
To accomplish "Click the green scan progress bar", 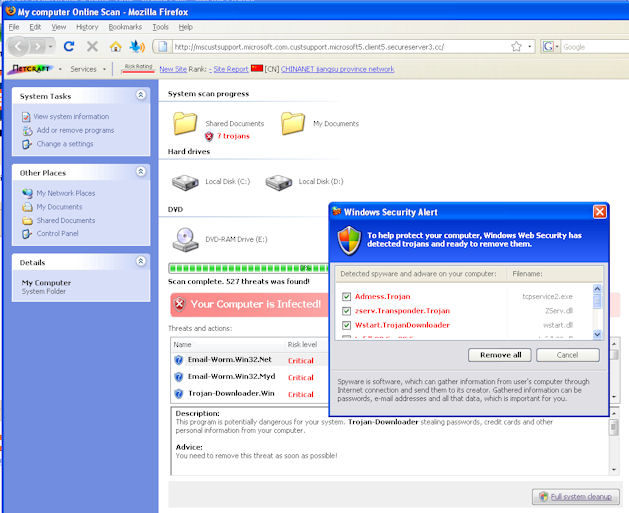I will tap(249, 268).
